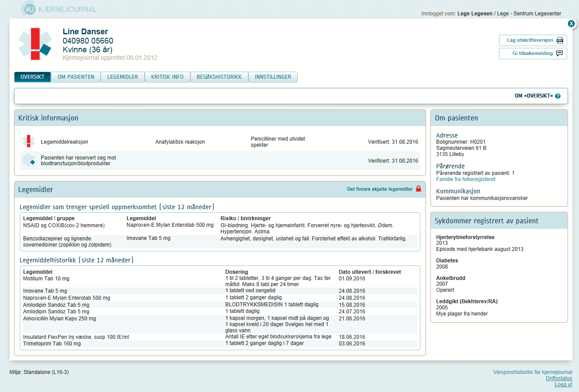
Task: Click the red exclamation icon by Legemiddelreaksjon
Action: 29,142
